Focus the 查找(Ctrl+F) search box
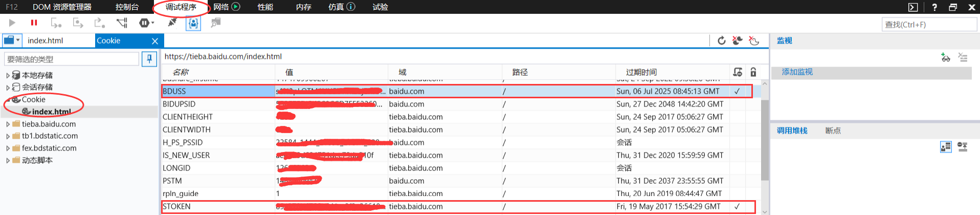This screenshot has height=215, width=980. (x=929, y=24)
